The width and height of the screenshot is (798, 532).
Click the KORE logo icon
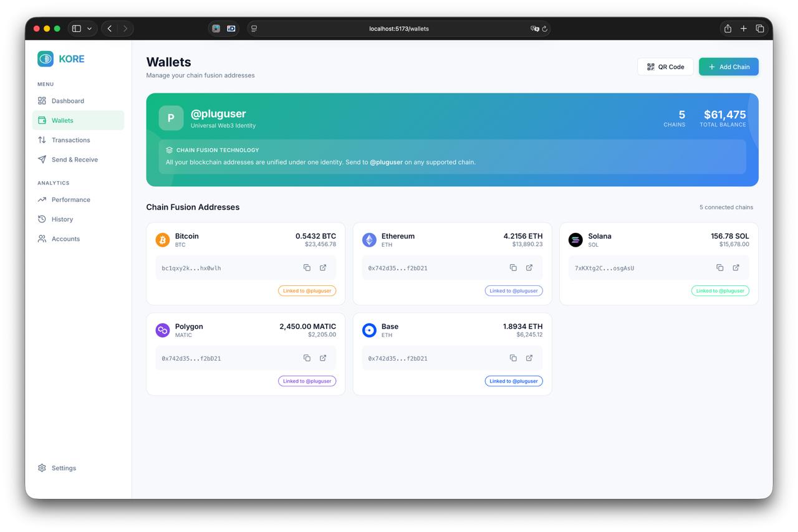click(46, 59)
